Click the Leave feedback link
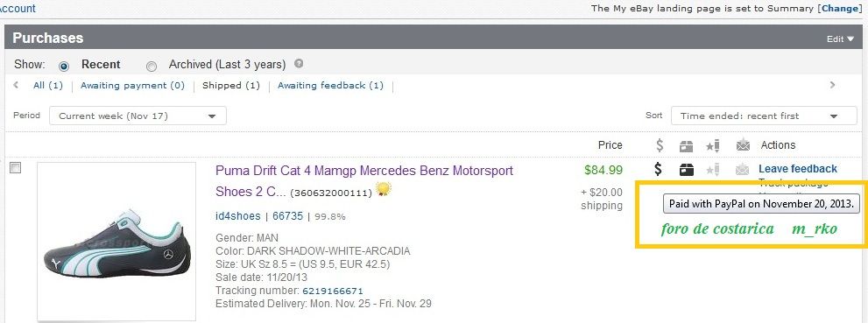The image size is (868, 323). click(798, 169)
